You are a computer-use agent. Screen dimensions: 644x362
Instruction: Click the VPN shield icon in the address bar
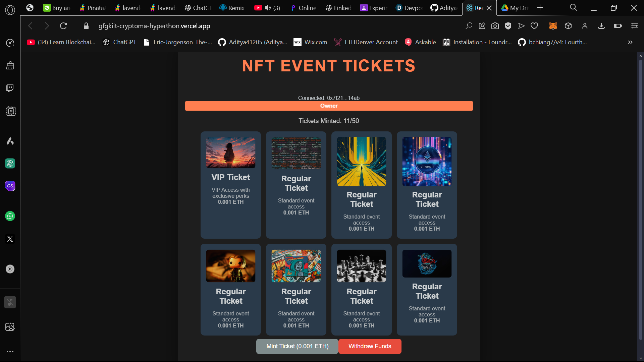508,26
